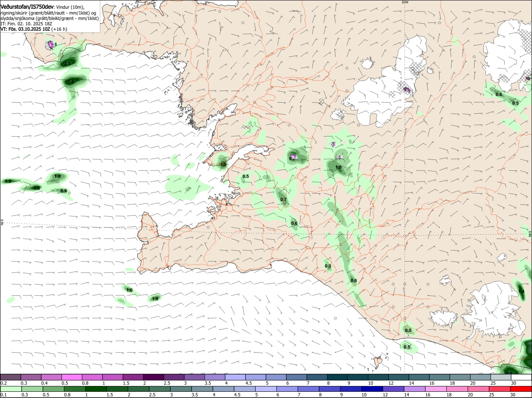532x398 pixels.
Task: Click the '25' label in the upper legend row
Action: [x=493, y=383]
